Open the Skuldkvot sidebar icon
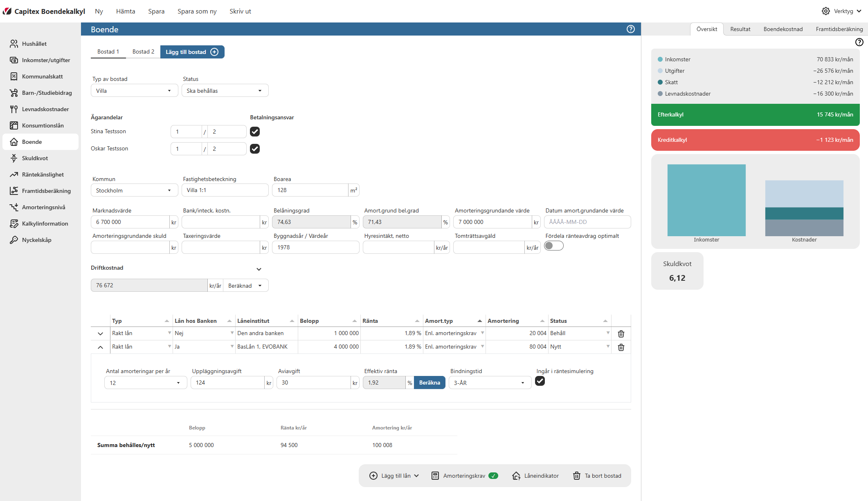 (x=14, y=158)
